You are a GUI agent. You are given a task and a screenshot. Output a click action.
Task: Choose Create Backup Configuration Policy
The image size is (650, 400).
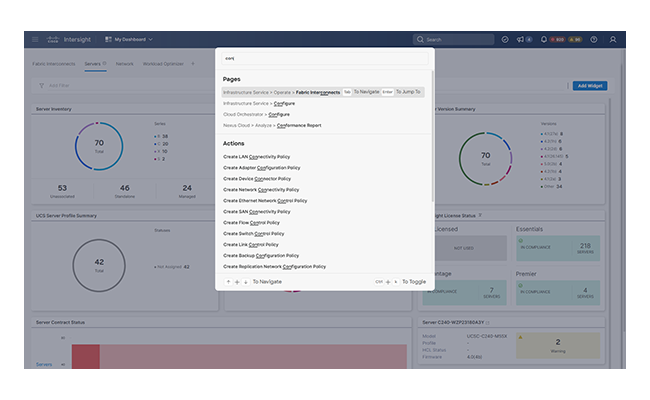coord(261,256)
